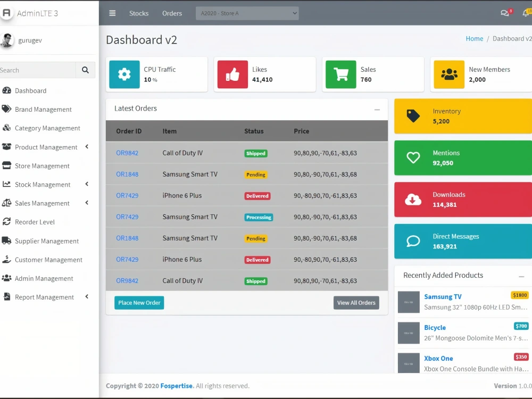Click the Sales shopping cart icon
The width and height of the screenshot is (532, 399).
[340, 74]
